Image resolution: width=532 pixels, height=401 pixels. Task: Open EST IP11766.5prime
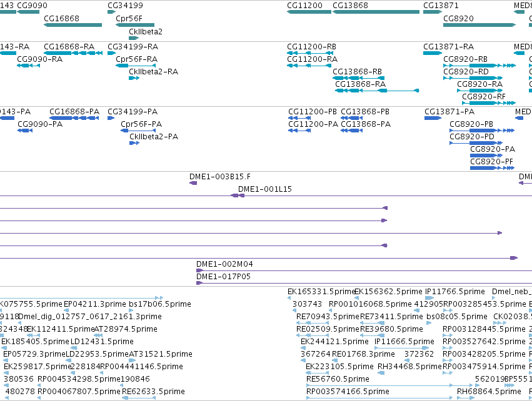455,292
